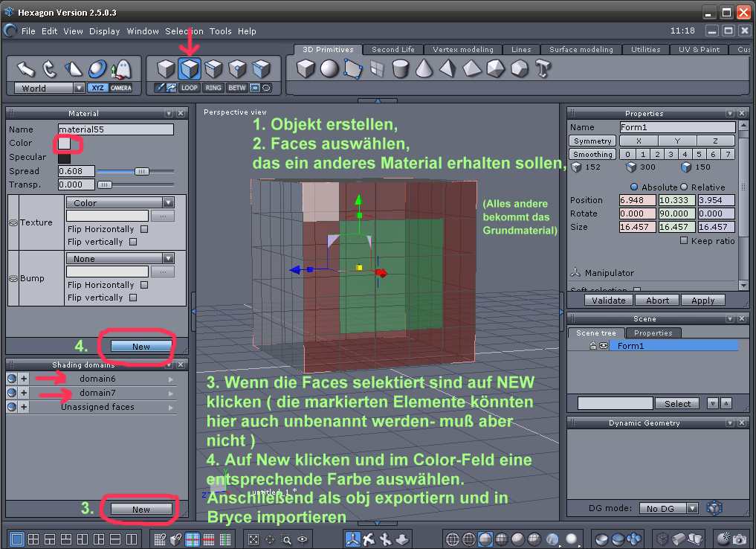Select Form1 in the Scene tree
The image size is (756, 549).
point(673,346)
